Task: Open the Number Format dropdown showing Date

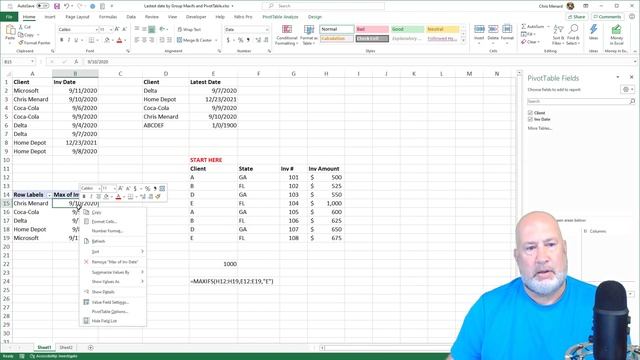Action: coord(267,29)
